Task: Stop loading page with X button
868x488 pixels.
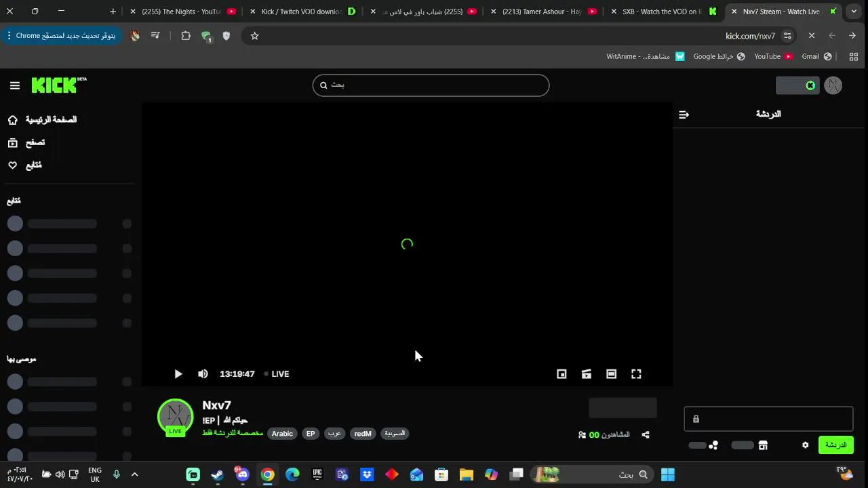Action: tap(811, 36)
